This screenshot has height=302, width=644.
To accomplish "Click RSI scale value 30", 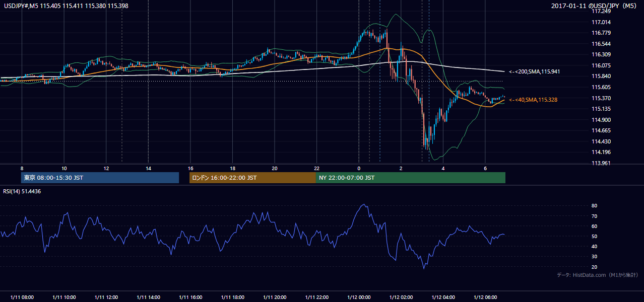I will click(595, 257).
